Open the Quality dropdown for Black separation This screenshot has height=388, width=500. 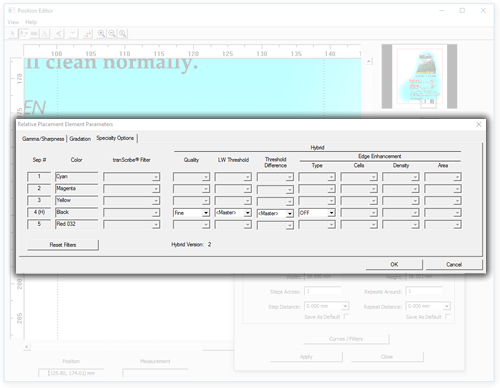pyautogui.click(x=191, y=213)
